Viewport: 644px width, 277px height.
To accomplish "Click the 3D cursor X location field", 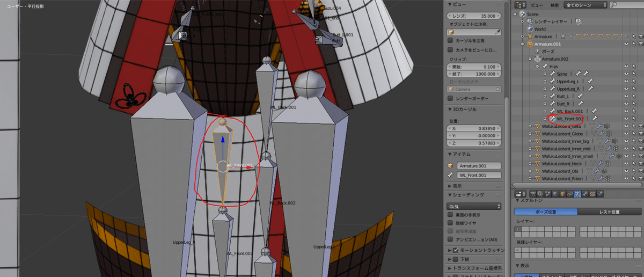I will click(x=475, y=129).
